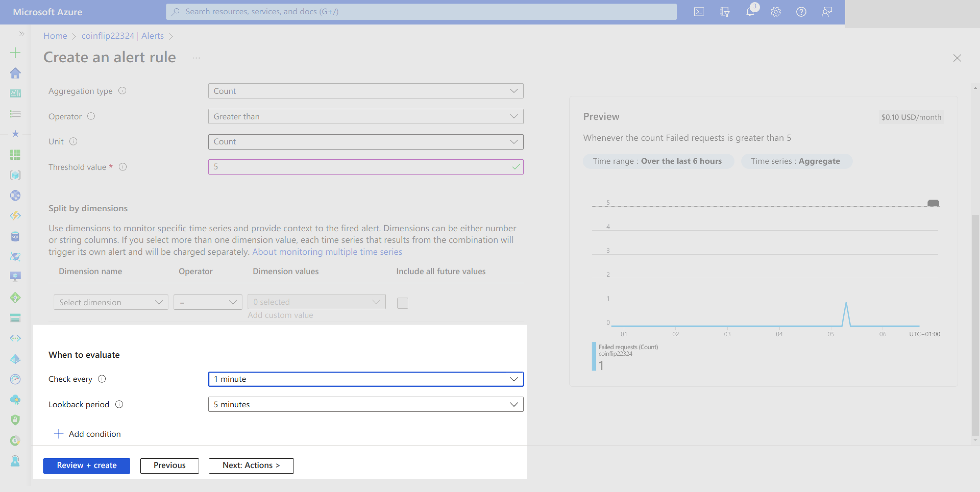This screenshot has height=492, width=980.
Task: Navigate to coinflip22324 | Alerts breadcrumb
Action: click(x=122, y=36)
